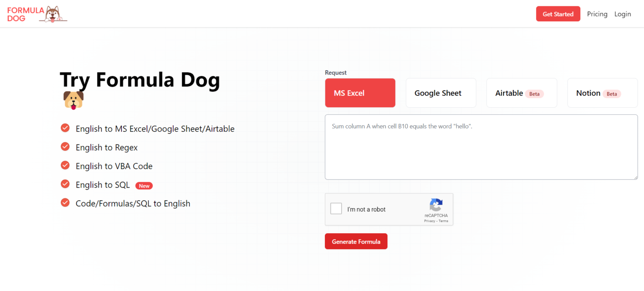Check the I'm not a robot checkbox
644x291 pixels.
336,209
